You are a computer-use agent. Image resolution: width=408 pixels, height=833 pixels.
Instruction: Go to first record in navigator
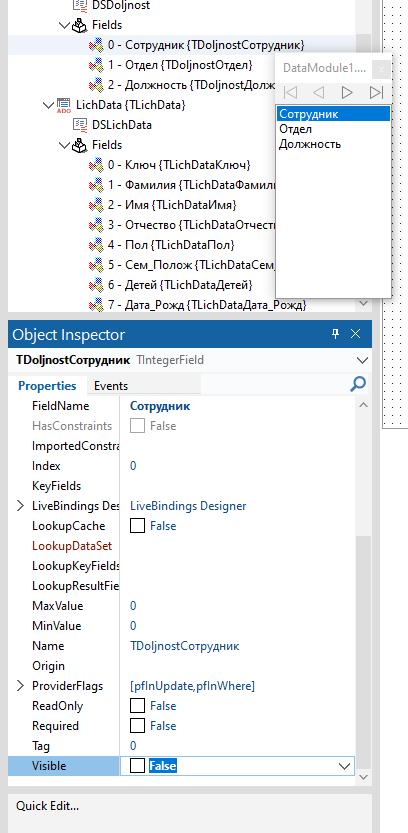290,92
